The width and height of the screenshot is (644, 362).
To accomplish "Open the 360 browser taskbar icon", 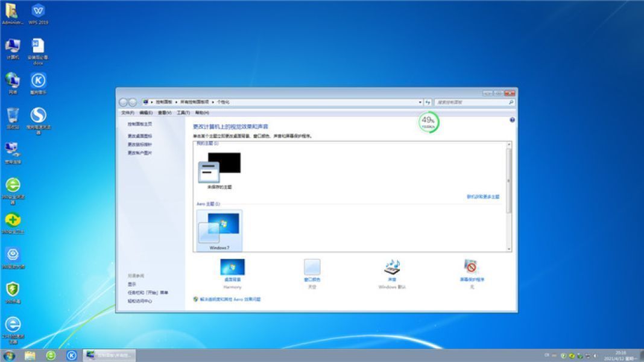I will pos(51,355).
